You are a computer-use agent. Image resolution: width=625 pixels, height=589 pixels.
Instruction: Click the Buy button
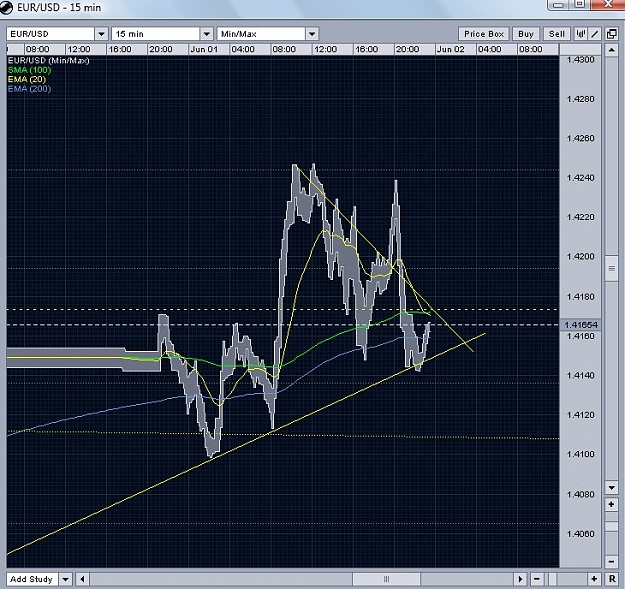pos(526,34)
